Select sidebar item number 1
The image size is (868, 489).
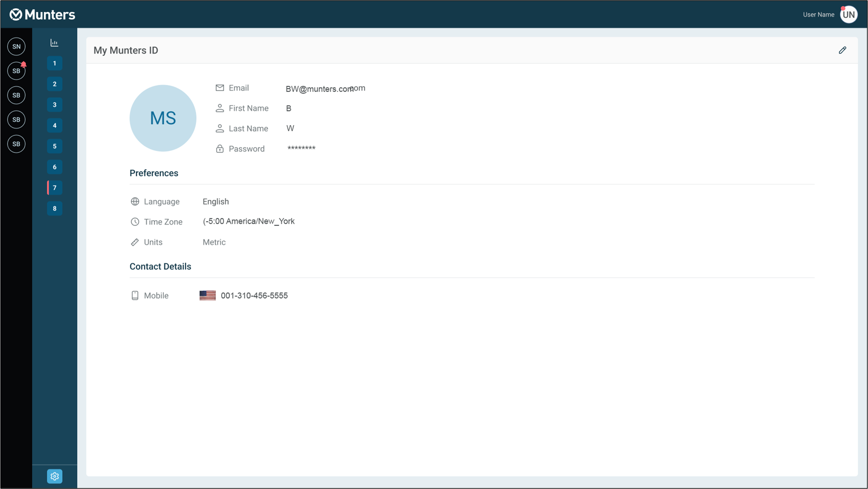tap(55, 63)
